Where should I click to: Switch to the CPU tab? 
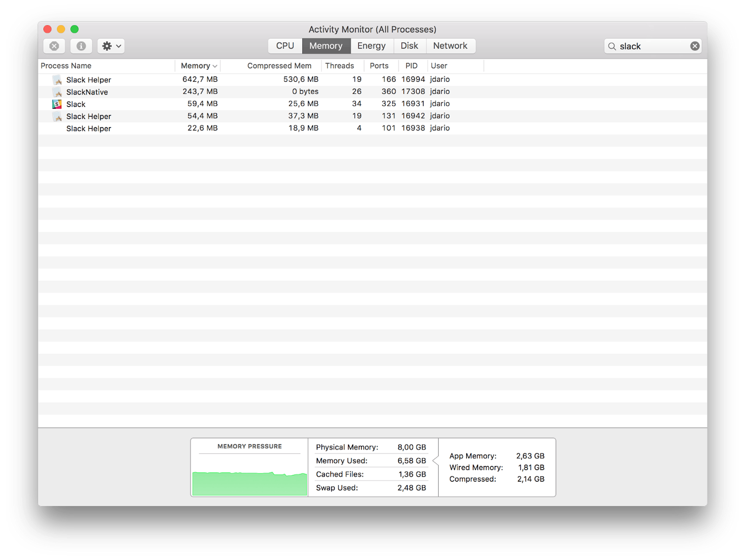click(285, 46)
